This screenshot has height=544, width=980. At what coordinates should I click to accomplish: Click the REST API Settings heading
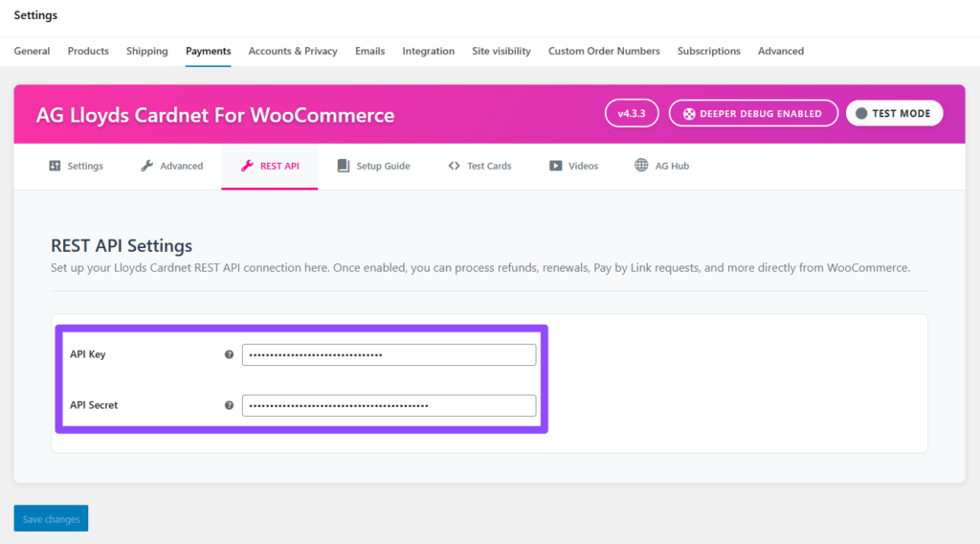[122, 246]
